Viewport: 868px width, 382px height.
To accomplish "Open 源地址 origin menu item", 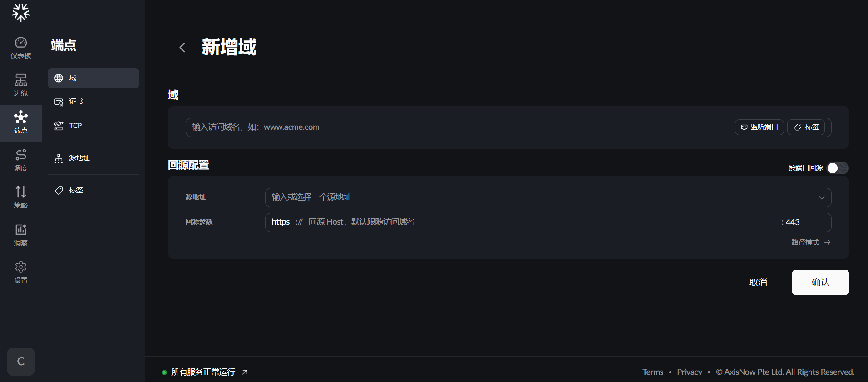I will (x=94, y=158).
